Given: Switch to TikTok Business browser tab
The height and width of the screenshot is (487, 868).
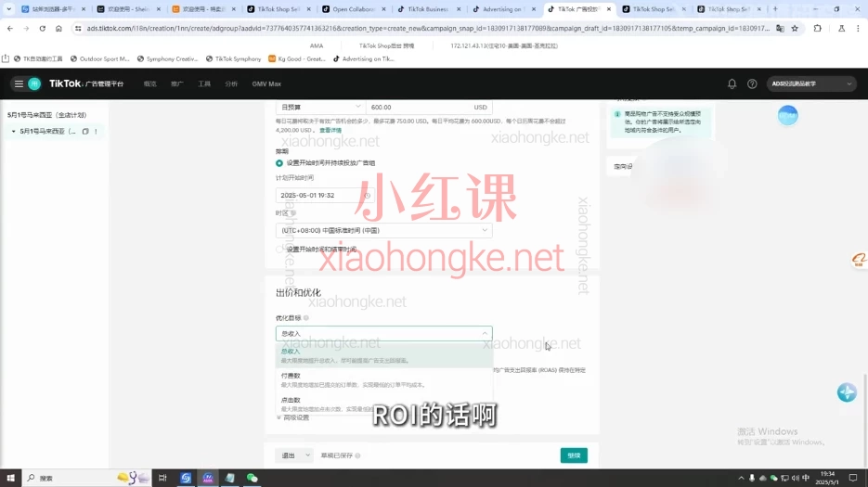Looking at the screenshot, I should 428,9.
